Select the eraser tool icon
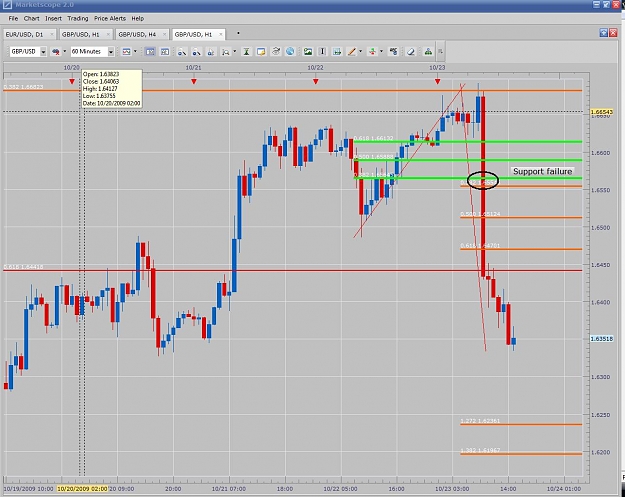This screenshot has width=625, height=497. coord(411,51)
